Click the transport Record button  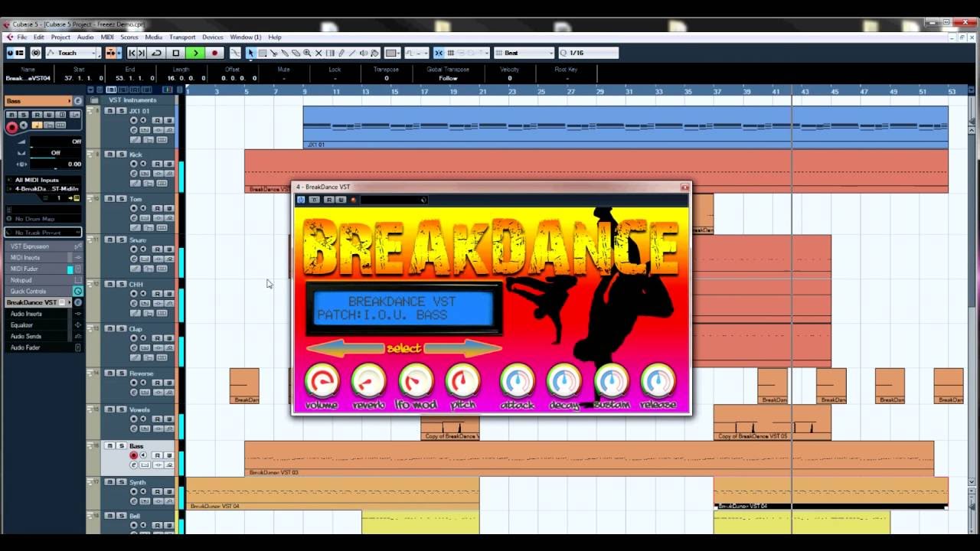pyautogui.click(x=214, y=53)
